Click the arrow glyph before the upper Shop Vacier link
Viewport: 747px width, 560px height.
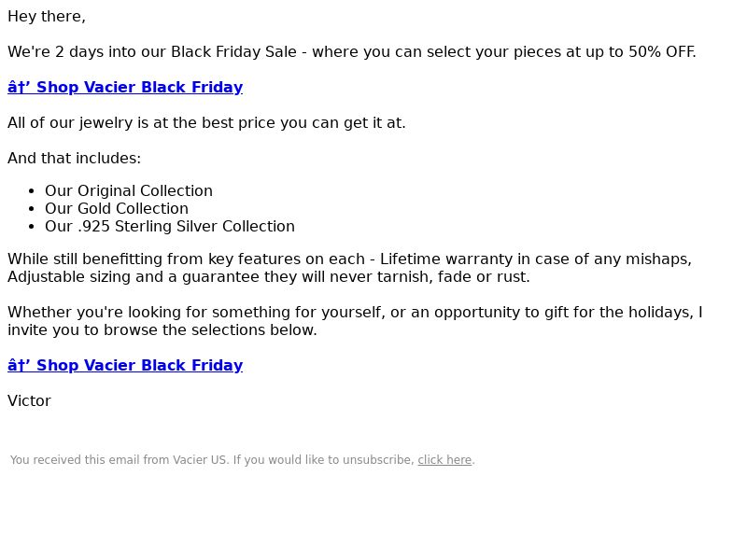(x=19, y=87)
